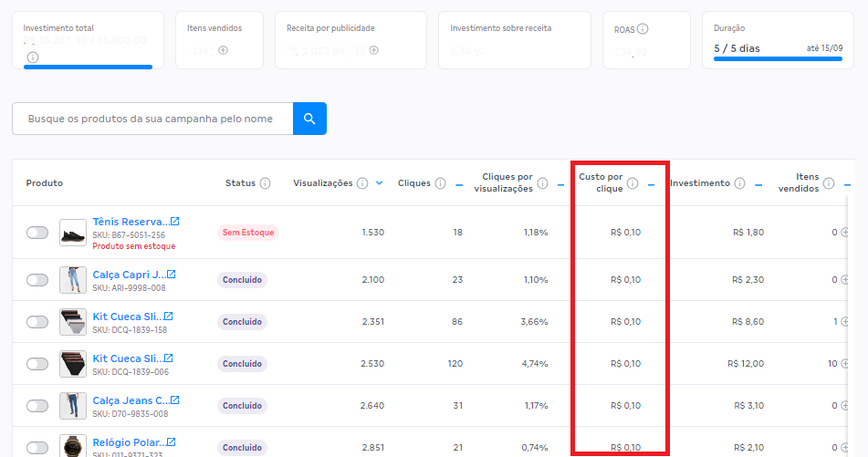Click info icon next to Status header
868x457 pixels.
point(266,183)
